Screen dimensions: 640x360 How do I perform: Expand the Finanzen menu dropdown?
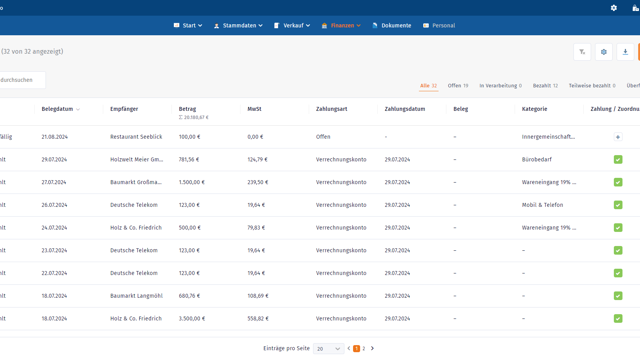[x=341, y=25]
